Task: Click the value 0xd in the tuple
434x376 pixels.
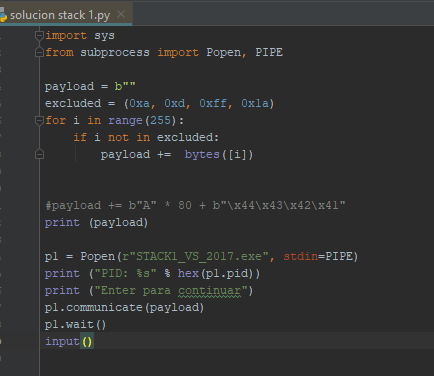Action: [174, 103]
